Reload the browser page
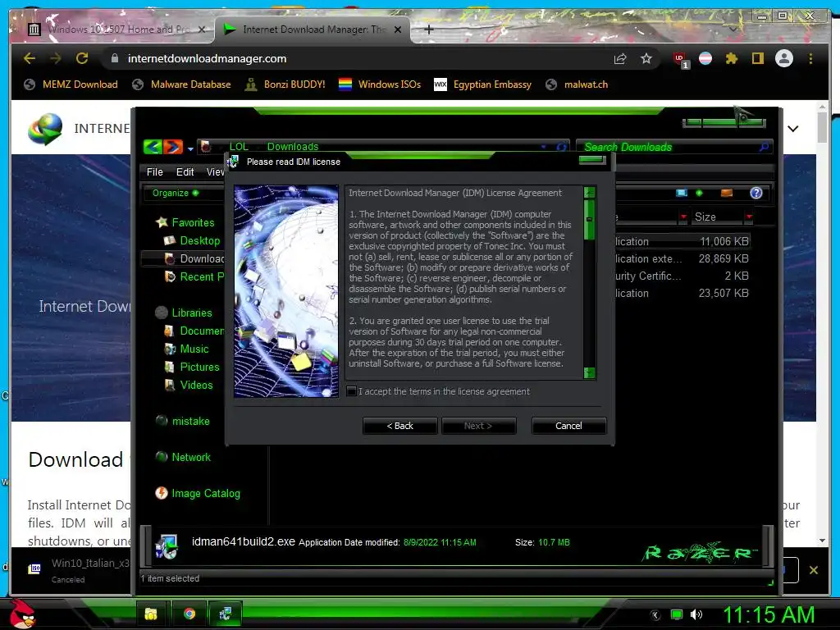This screenshot has width=840, height=630. 82,58
